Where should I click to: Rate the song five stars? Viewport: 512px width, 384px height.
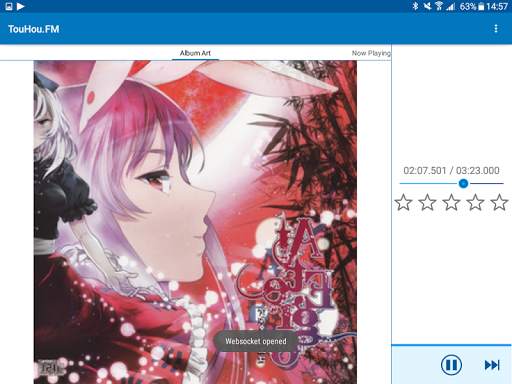point(499,202)
